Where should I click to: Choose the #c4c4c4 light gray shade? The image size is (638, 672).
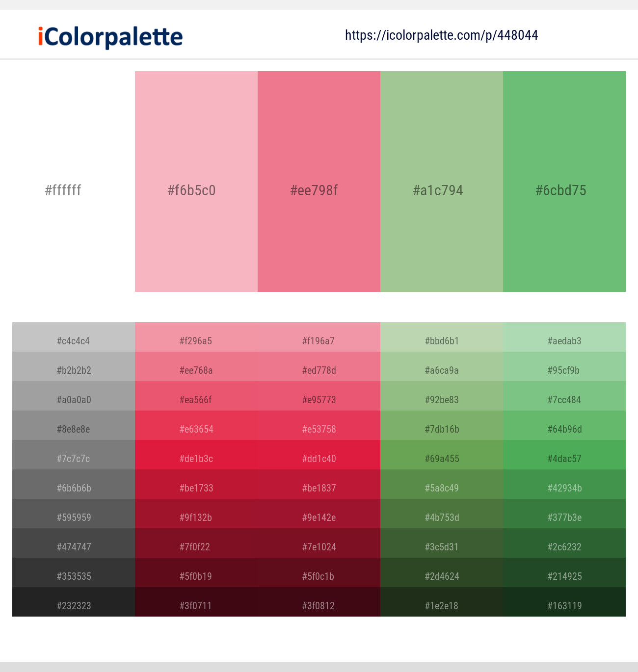pos(74,337)
